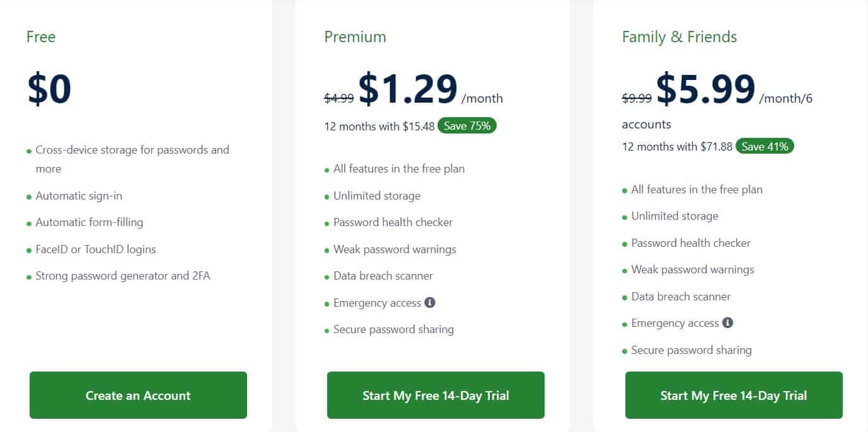Select the $1.29 Premium price
This screenshot has height=432, width=868.
[x=408, y=89]
